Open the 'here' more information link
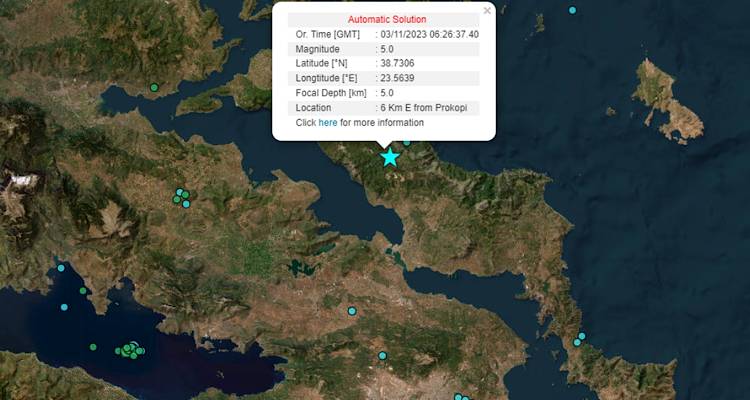Viewport: 750px width, 400px height. pos(328,122)
